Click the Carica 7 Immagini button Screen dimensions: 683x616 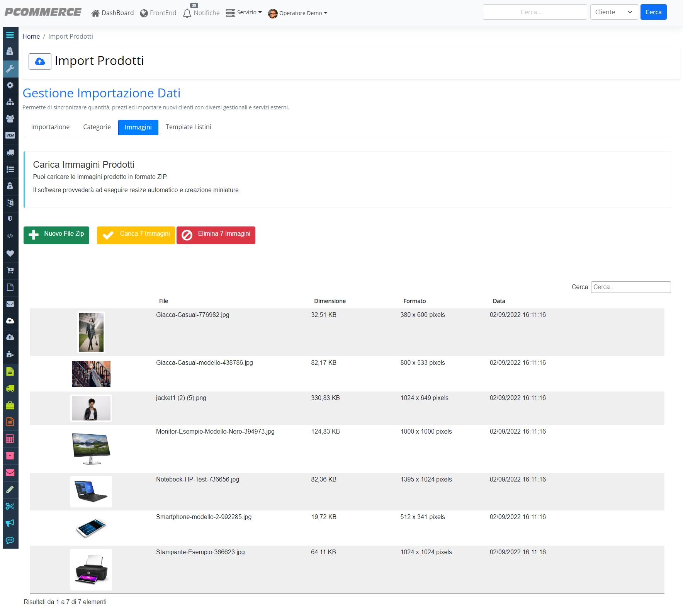click(x=136, y=235)
